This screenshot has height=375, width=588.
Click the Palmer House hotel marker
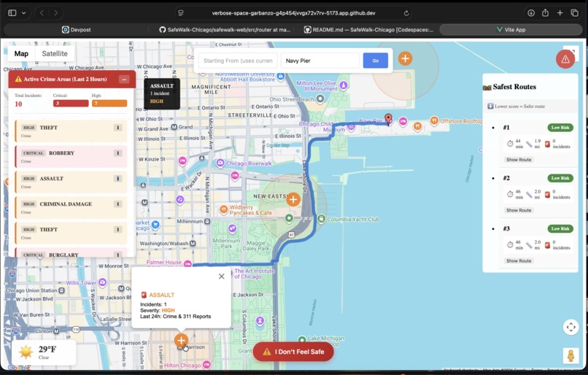click(187, 263)
